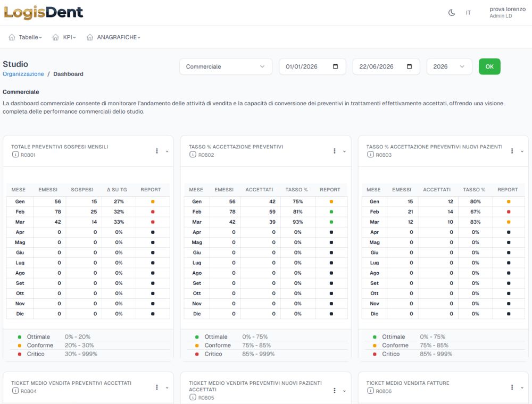Click home icon beside Tabelle
The width and height of the screenshot is (532, 404).
pyautogui.click(x=12, y=37)
